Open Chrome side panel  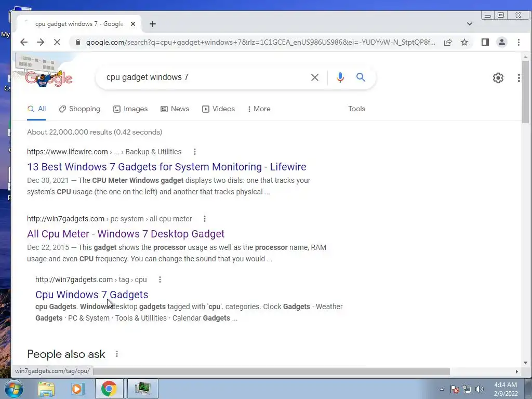pos(485,42)
